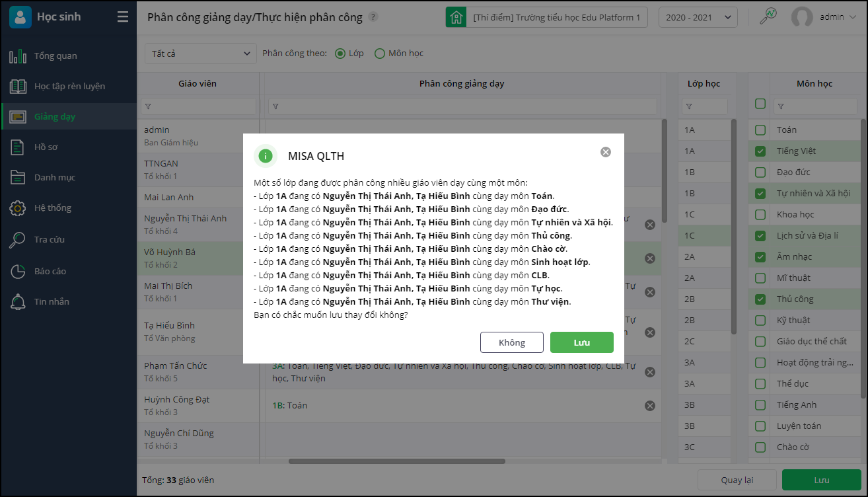Uncheck the Âm nhạc subject checkbox

pos(760,257)
